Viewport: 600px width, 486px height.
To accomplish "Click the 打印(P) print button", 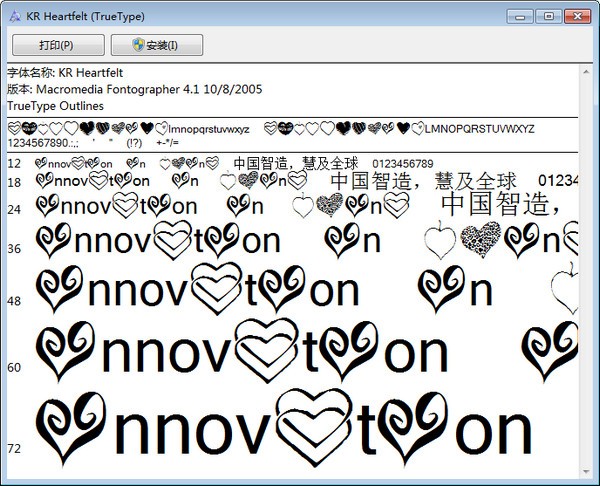I will pyautogui.click(x=58, y=45).
